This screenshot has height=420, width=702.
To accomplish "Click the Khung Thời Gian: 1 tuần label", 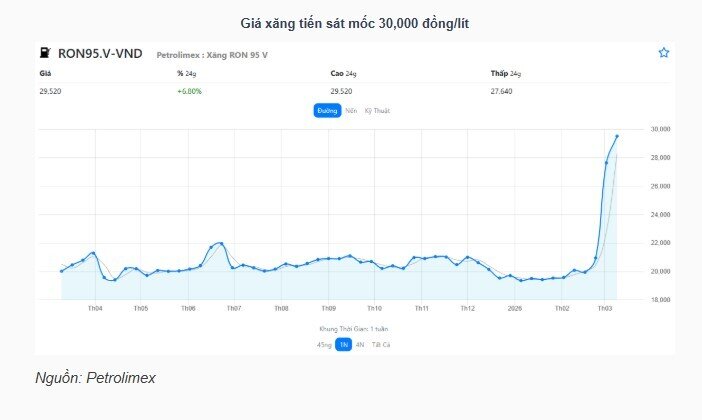I will click(x=354, y=329).
